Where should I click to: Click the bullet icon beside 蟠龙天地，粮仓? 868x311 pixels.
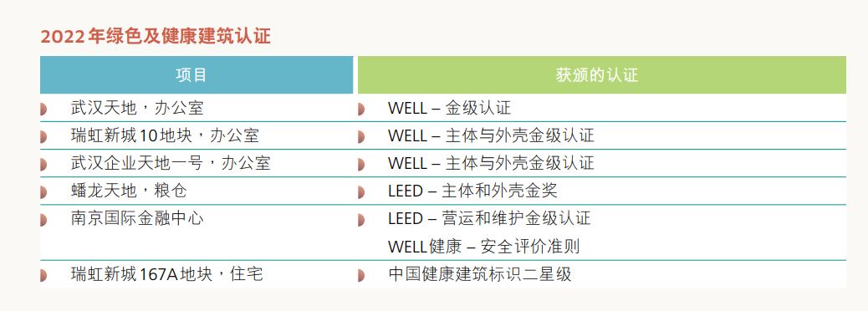point(43,192)
